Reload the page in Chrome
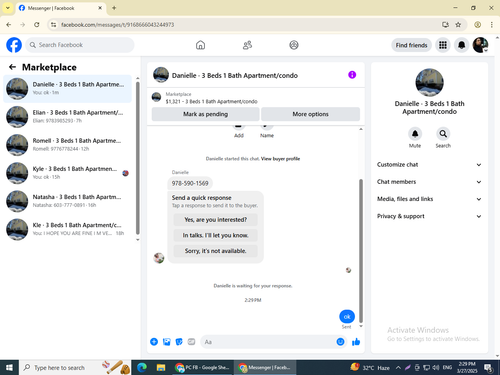Image resolution: width=500 pixels, height=375 pixels. (37, 25)
